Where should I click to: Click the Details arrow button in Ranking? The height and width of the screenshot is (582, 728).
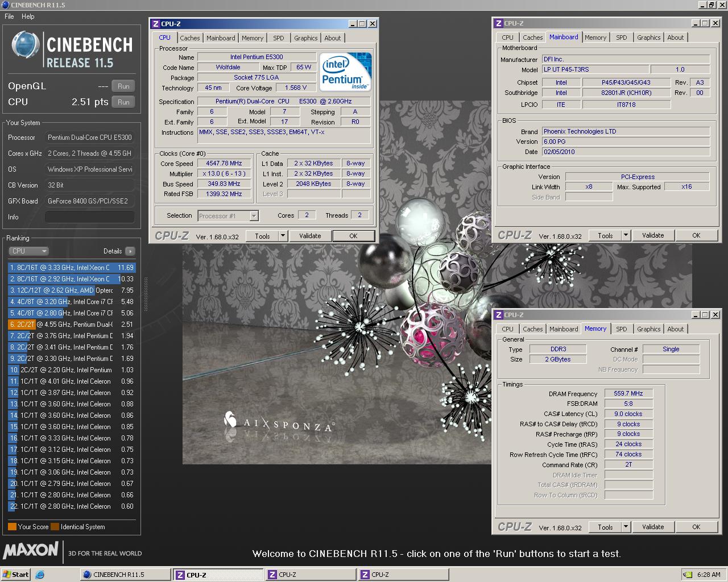(130, 251)
